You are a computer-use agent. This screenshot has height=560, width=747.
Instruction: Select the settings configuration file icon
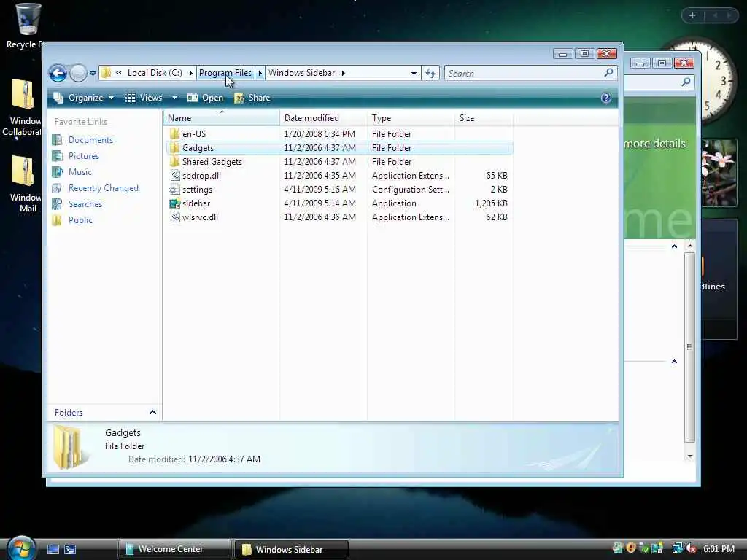(x=175, y=189)
